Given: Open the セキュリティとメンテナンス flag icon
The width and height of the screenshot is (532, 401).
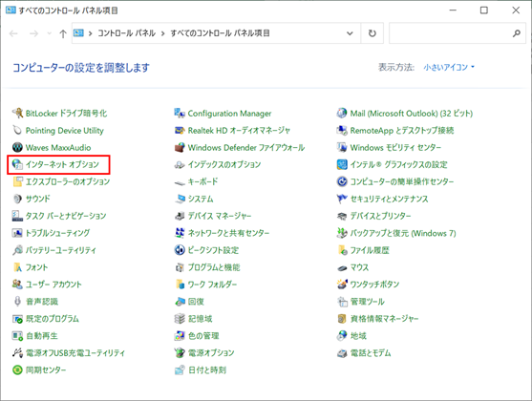Looking at the screenshot, I should click(x=342, y=199).
